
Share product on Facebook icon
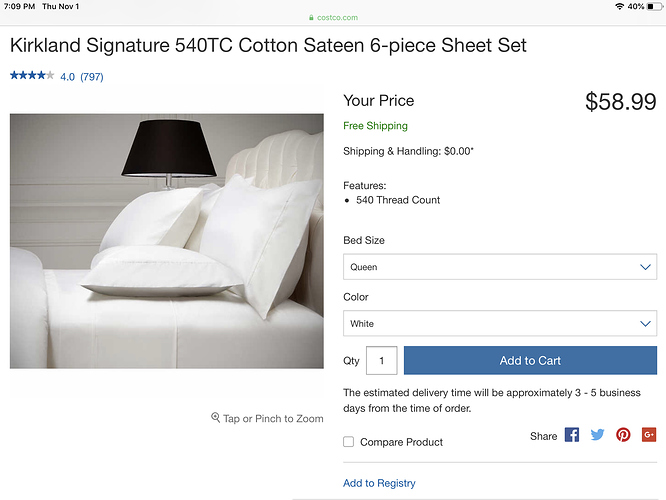pos(572,435)
